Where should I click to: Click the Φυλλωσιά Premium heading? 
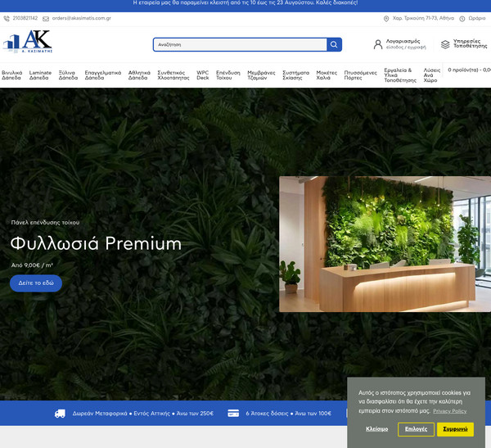pyautogui.click(x=96, y=243)
